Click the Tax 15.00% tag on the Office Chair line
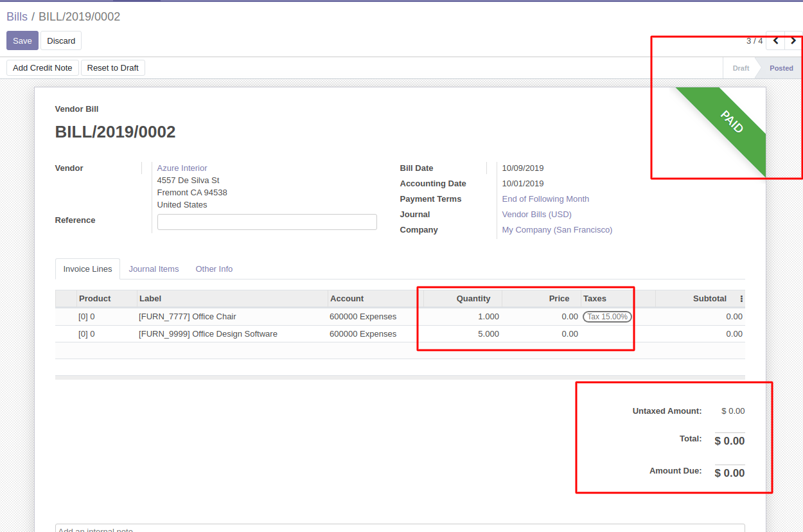Image resolution: width=803 pixels, height=532 pixels. click(x=606, y=316)
